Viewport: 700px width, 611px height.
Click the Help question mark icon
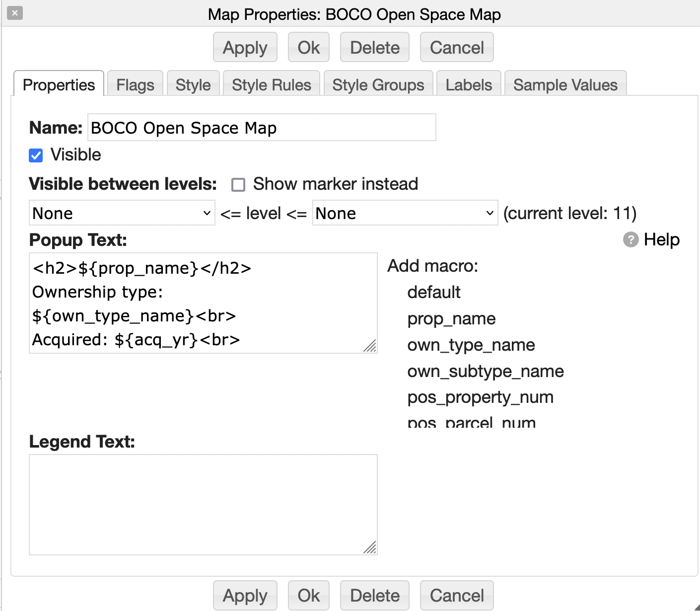point(630,240)
